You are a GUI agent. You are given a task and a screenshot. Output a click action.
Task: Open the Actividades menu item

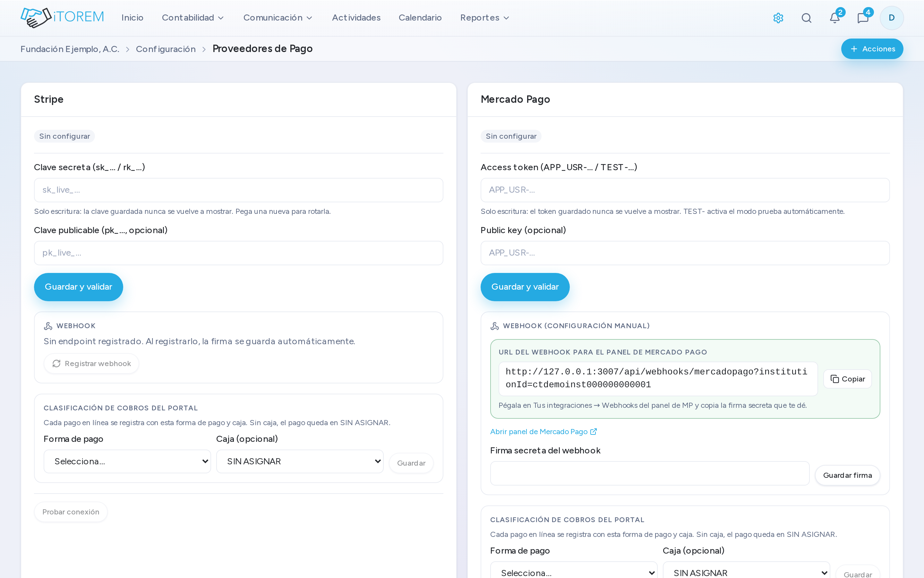pos(356,18)
